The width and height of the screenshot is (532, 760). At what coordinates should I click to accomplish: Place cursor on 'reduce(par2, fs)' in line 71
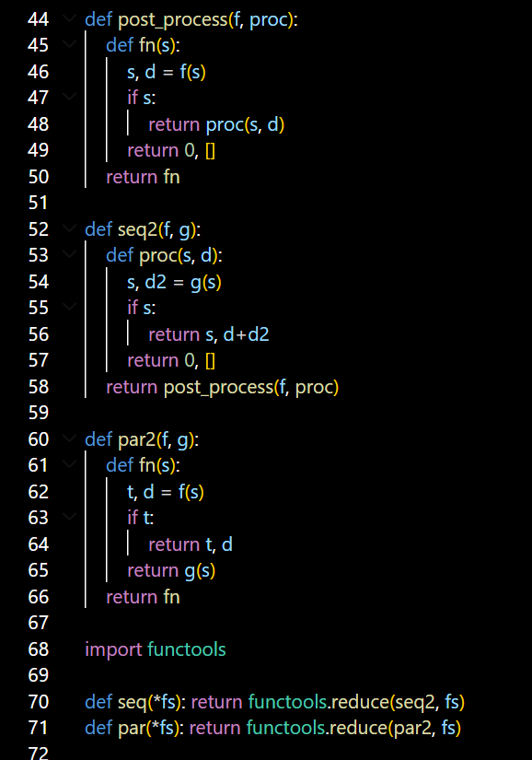click(396, 729)
